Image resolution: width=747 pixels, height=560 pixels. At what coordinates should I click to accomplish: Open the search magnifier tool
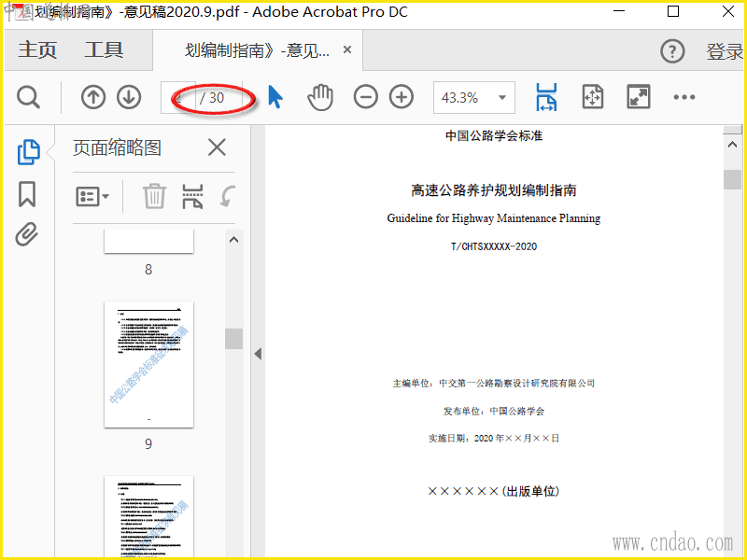(x=28, y=98)
